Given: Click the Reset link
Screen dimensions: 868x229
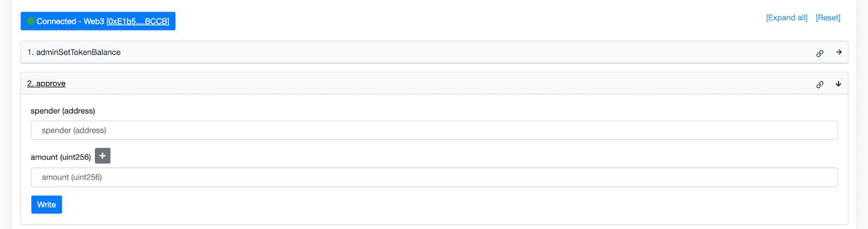Looking at the screenshot, I should pos(828,17).
